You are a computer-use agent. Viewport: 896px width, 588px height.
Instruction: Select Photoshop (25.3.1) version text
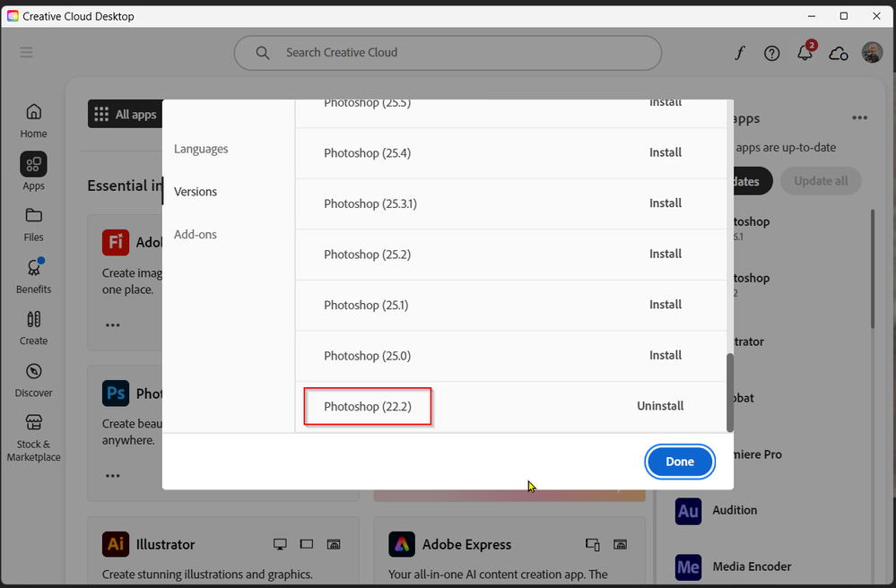click(x=370, y=203)
